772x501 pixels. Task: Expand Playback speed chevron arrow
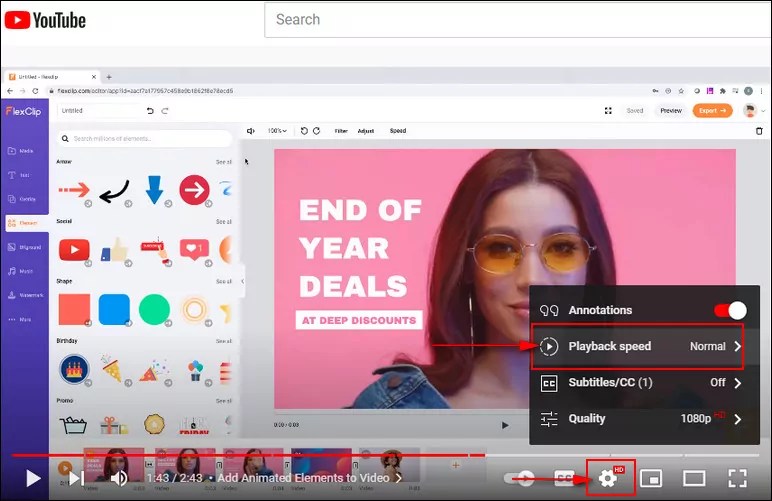(738, 346)
